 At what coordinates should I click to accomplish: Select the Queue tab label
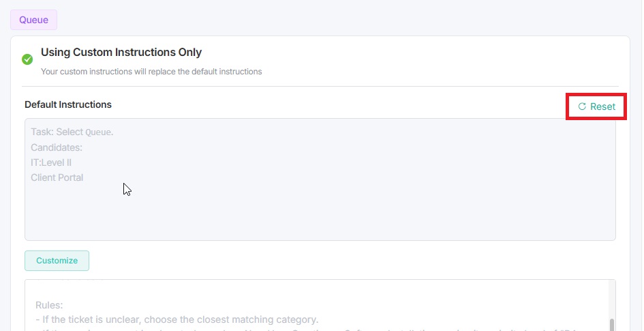(33, 20)
